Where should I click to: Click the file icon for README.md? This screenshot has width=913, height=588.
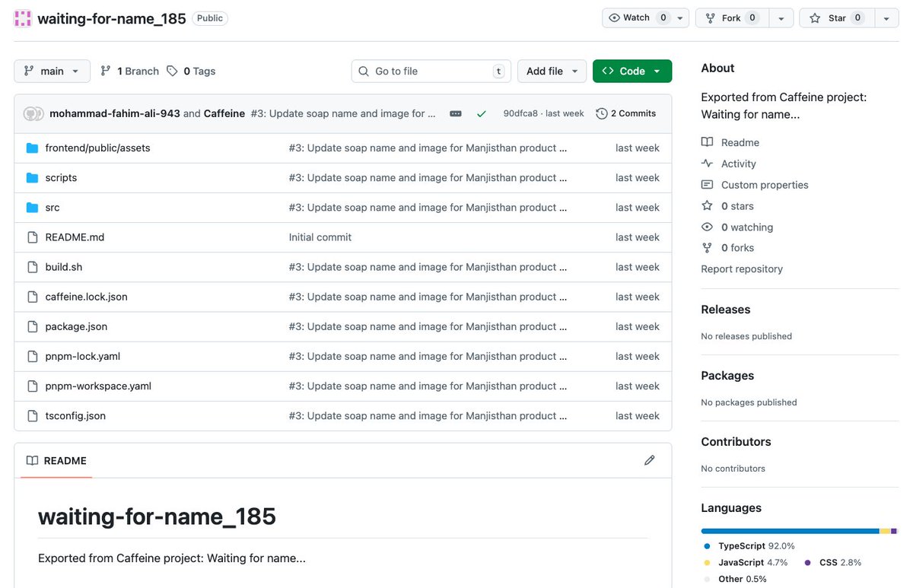[32, 237]
